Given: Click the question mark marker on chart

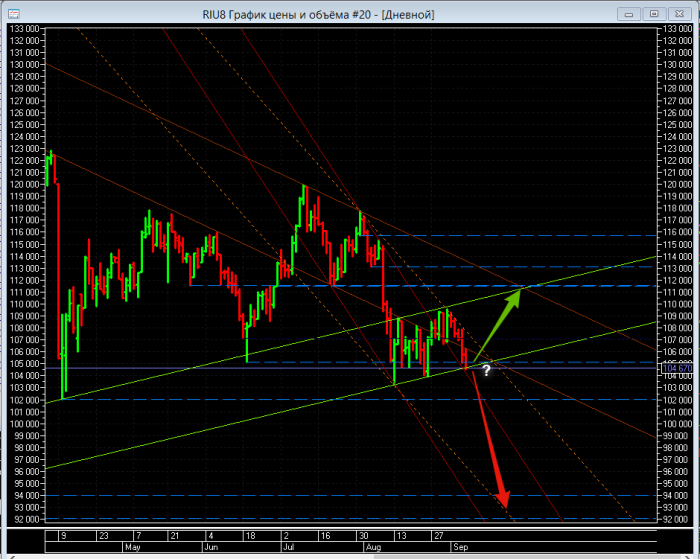Looking at the screenshot, I should 486,370.
